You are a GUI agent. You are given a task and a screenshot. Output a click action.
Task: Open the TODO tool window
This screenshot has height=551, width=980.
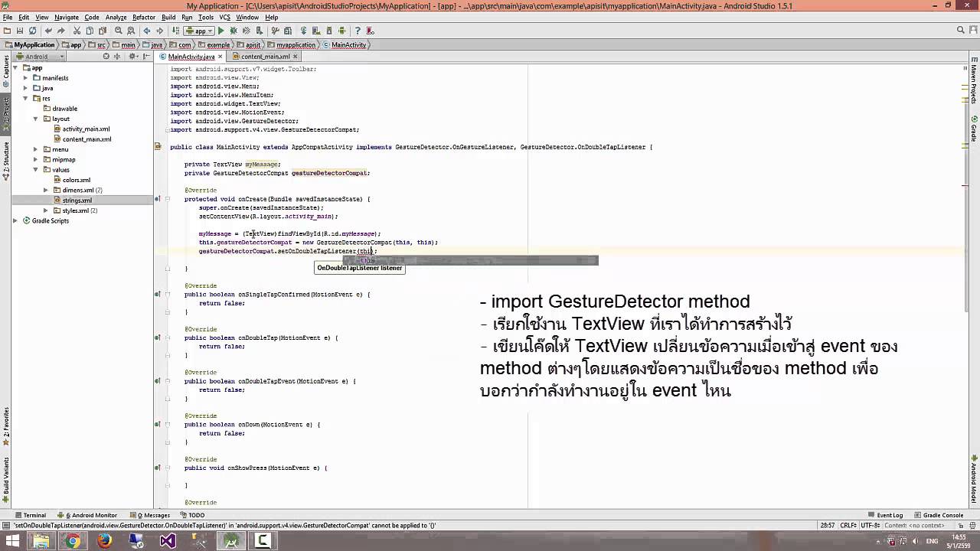pyautogui.click(x=192, y=515)
